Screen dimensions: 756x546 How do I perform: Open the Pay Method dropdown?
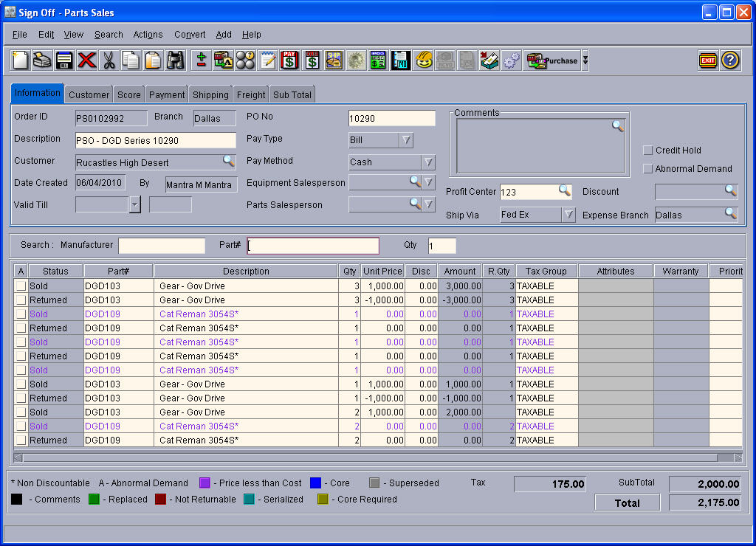click(429, 162)
